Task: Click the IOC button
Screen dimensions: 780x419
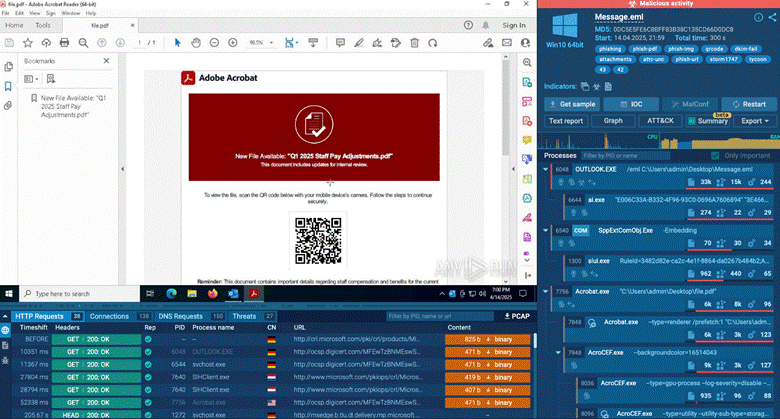Action: point(631,104)
